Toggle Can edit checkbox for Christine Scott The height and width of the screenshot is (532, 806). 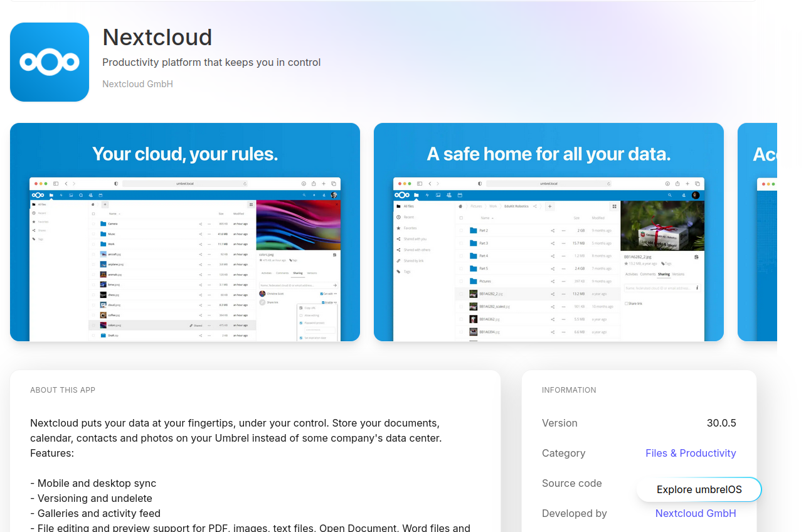coord(322,294)
